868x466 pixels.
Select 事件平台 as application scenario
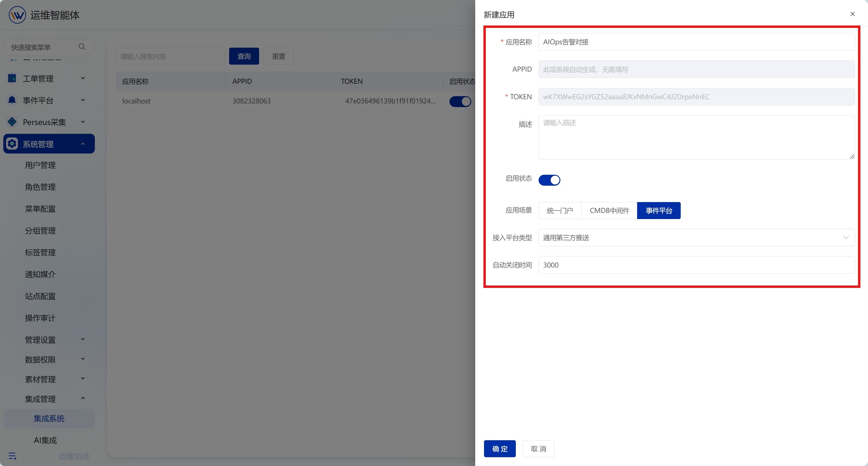pos(659,211)
